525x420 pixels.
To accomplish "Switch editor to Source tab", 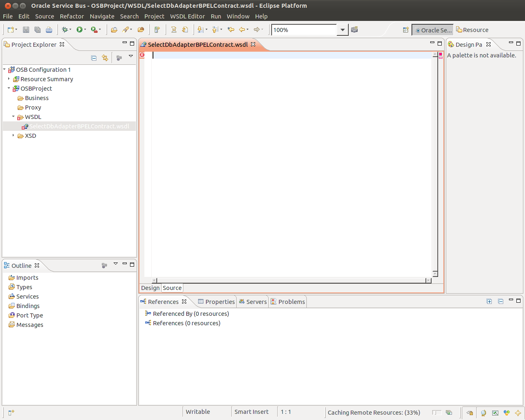I will tap(172, 288).
